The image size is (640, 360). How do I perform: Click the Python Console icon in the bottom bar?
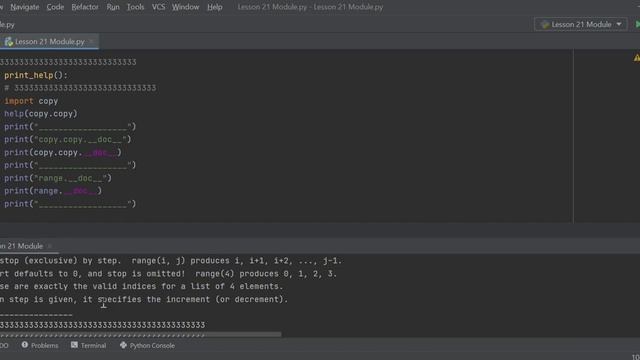pyautogui.click(x=123, y=345)
